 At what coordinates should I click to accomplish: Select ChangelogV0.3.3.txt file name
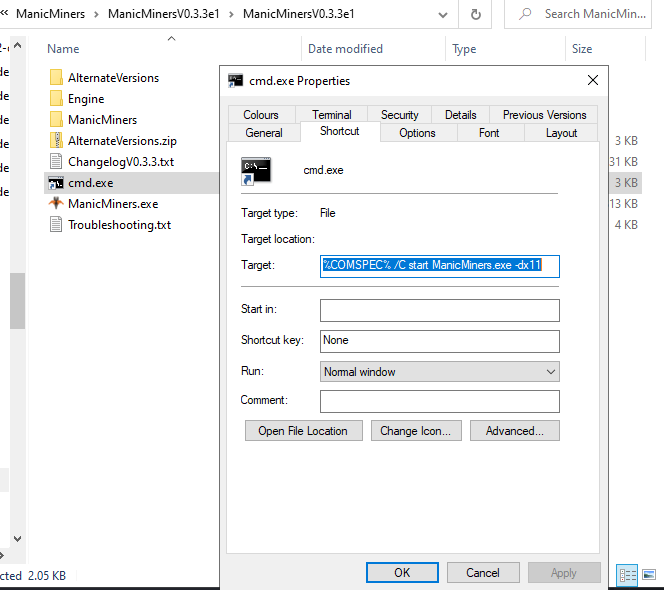pyautogui.click(x=121, y=162)
